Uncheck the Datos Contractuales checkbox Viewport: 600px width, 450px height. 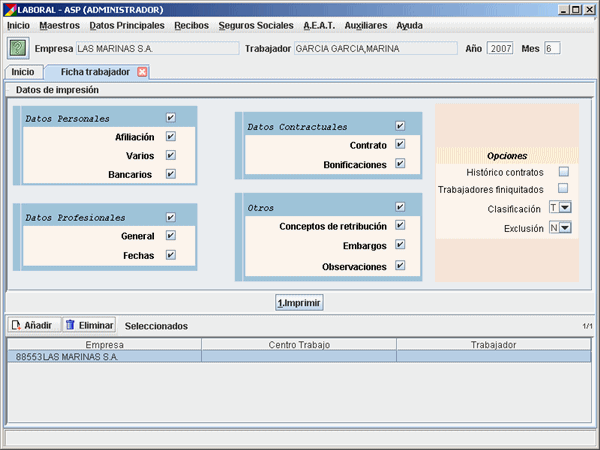pos(400,126)
